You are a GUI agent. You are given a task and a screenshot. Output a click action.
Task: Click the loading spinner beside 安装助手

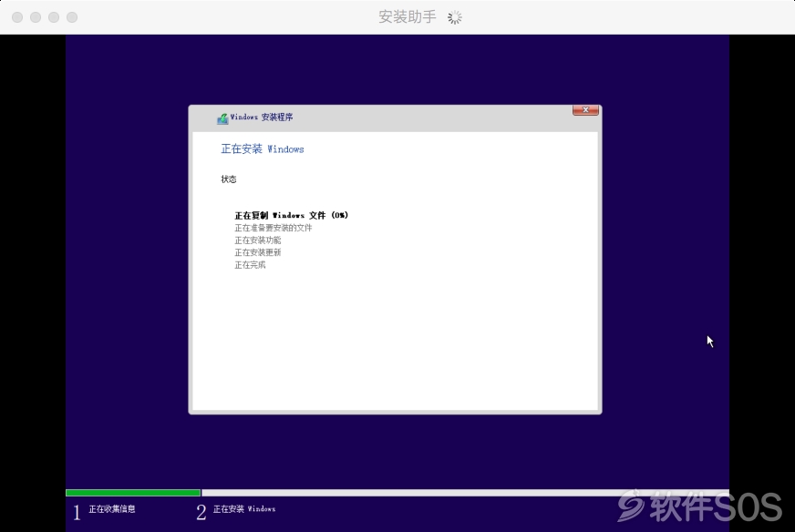[x=455, y=17]
